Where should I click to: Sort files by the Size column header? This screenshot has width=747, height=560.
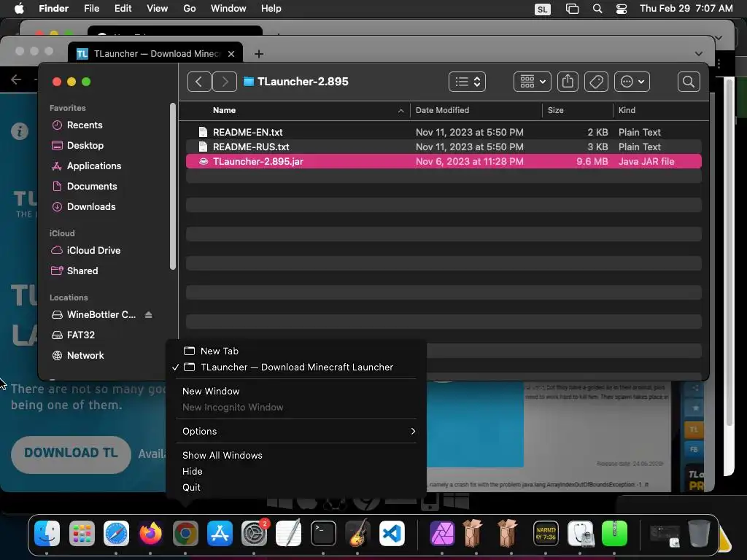555,111
